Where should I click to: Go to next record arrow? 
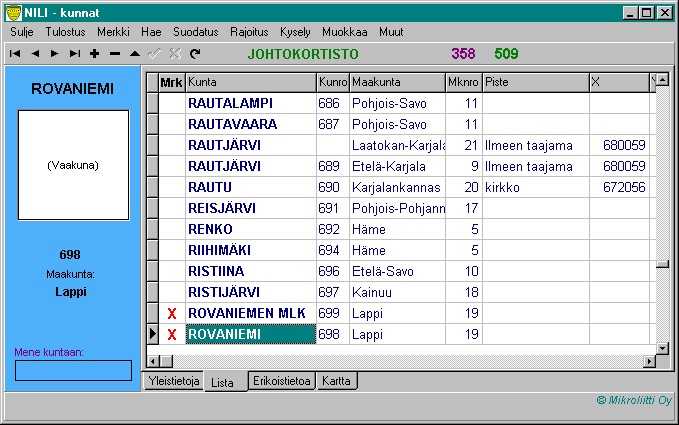54,53
